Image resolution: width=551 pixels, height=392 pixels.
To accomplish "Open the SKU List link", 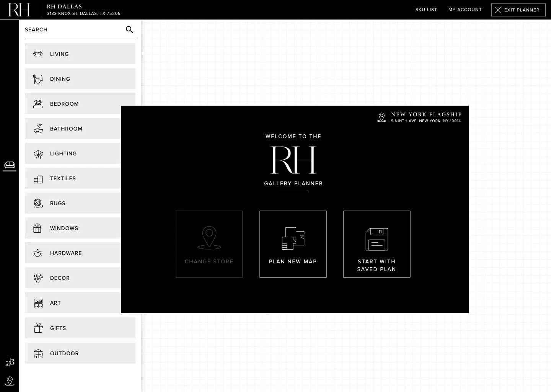I will click(x=426, y=10).
